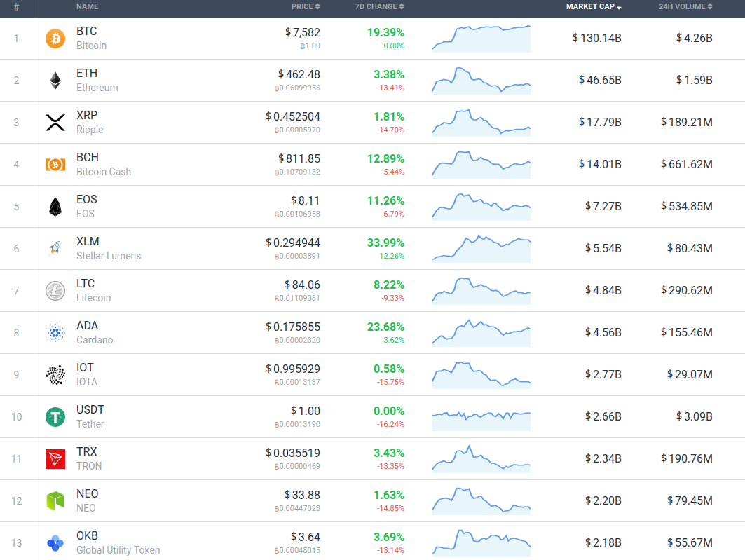
Task: Select the -16.24% BTC change for Tether
Action: [390, 424]
